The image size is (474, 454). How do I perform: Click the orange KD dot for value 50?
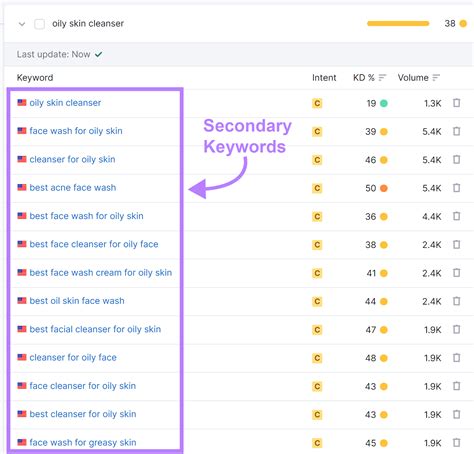[x=384, y=188]
